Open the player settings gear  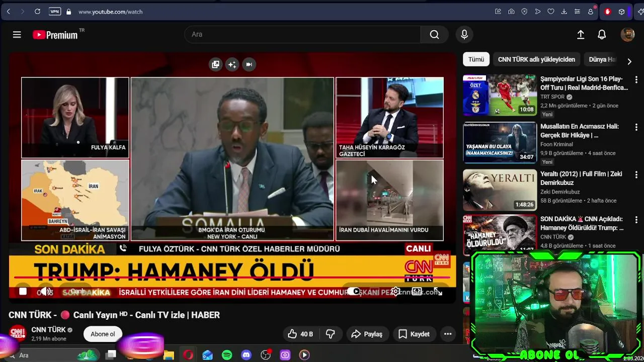pos(396,291)
